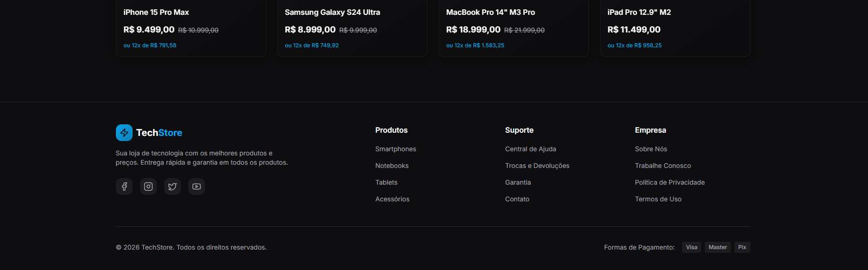Open the Facebook social icon
868x270 pixels.
tap(124, 186)
